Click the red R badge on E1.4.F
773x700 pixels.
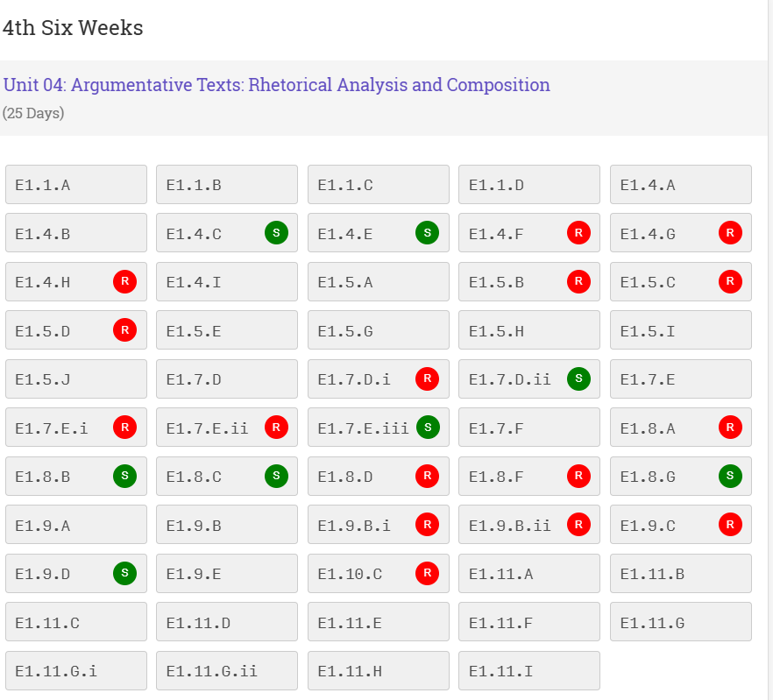(x=578, y=233)
